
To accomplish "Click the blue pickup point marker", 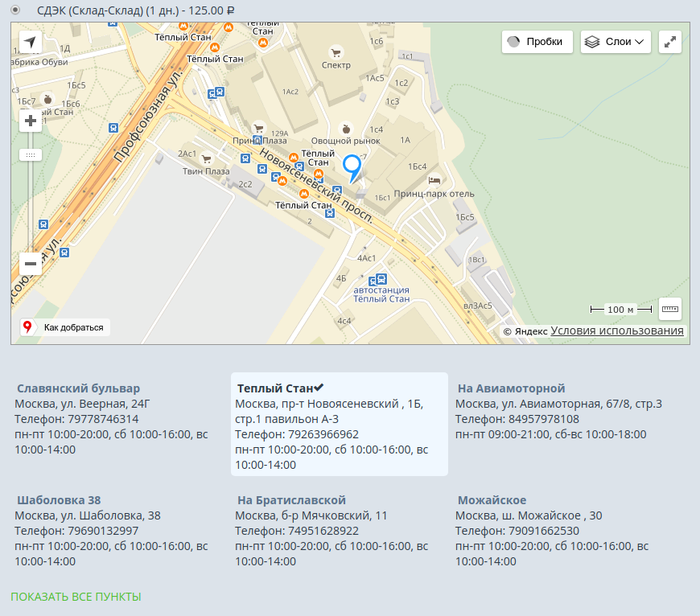I will [x=352, y=166].
